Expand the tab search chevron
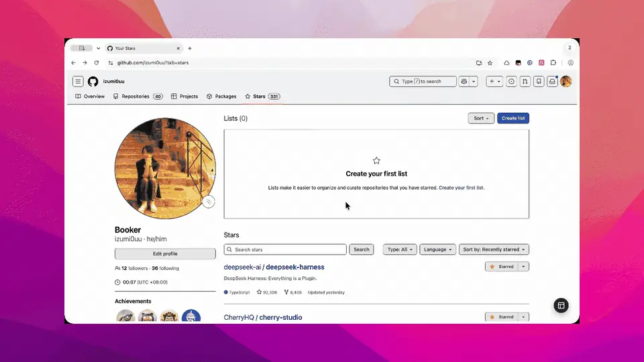This screenshot has width=644, height=362. tap(98, 48)
